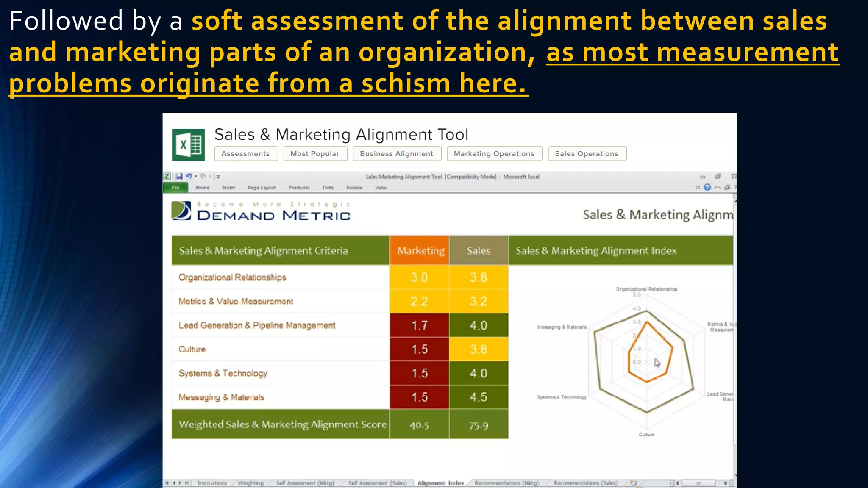Open the View ribbon tab
The image size is (868, 488).
pos(381,188)
